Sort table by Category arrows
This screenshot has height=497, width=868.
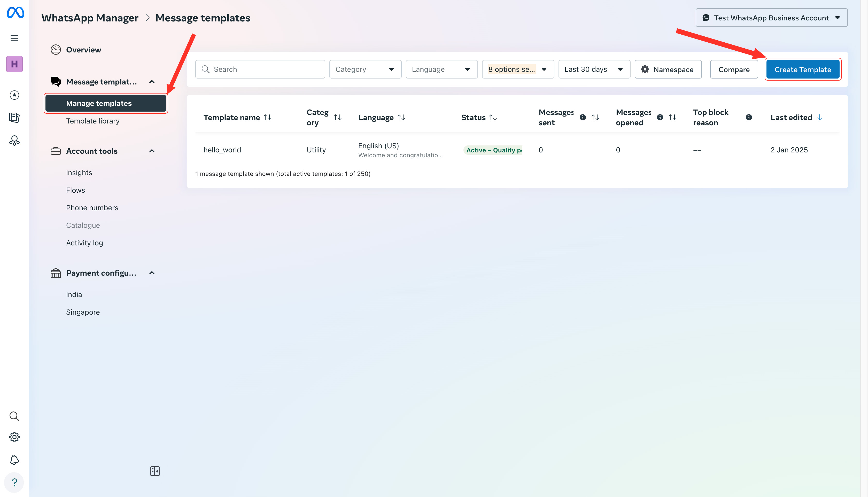pos(338,118)
